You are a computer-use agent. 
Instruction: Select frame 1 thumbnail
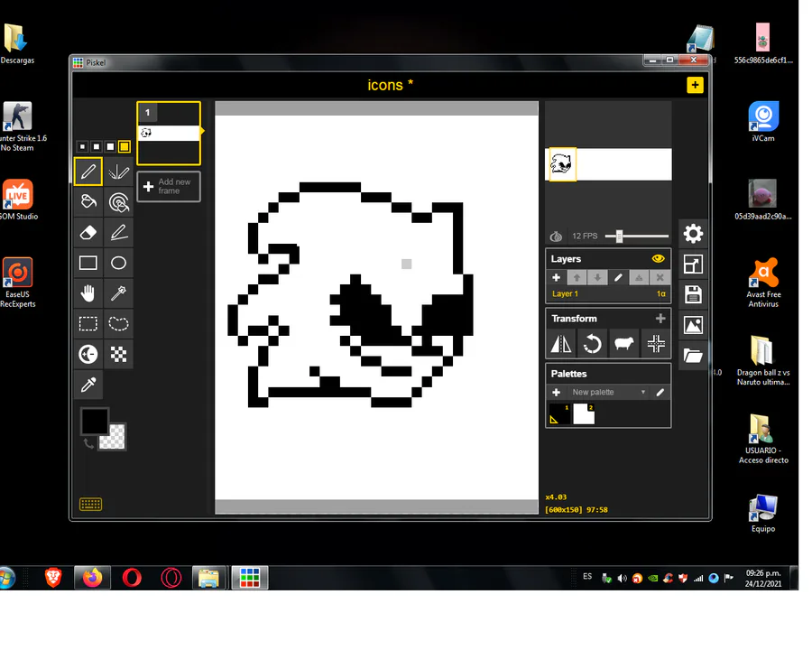[169, 134]
